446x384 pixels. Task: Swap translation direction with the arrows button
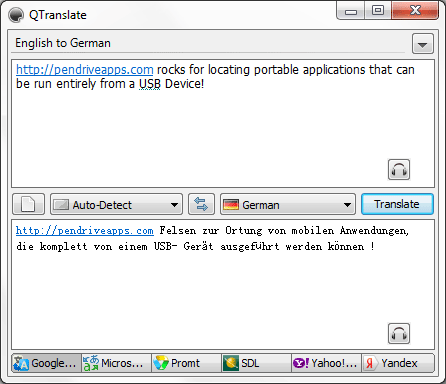(x=201, y=204)
